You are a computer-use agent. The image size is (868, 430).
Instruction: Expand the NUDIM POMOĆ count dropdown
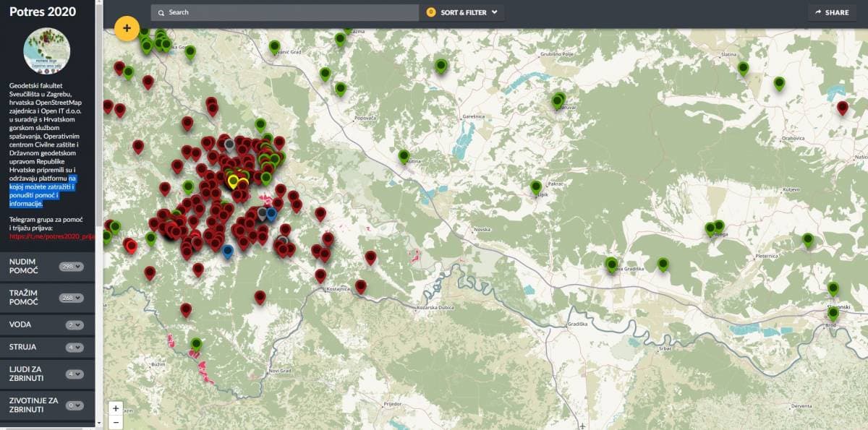point(73,267)
